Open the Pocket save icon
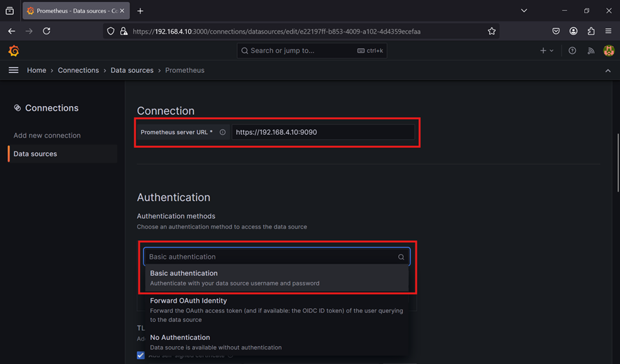 click(x=556, y=31)
